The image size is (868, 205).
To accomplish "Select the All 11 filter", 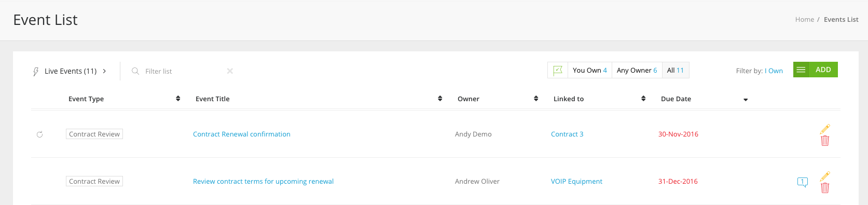I will coord(676,70).
